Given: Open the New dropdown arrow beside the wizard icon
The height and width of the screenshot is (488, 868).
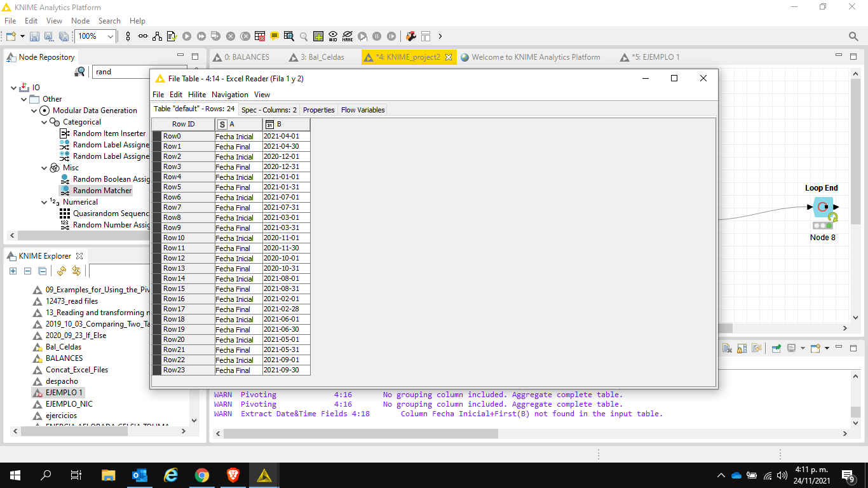Looking at the screenshot, I should (x=22, y=36).
